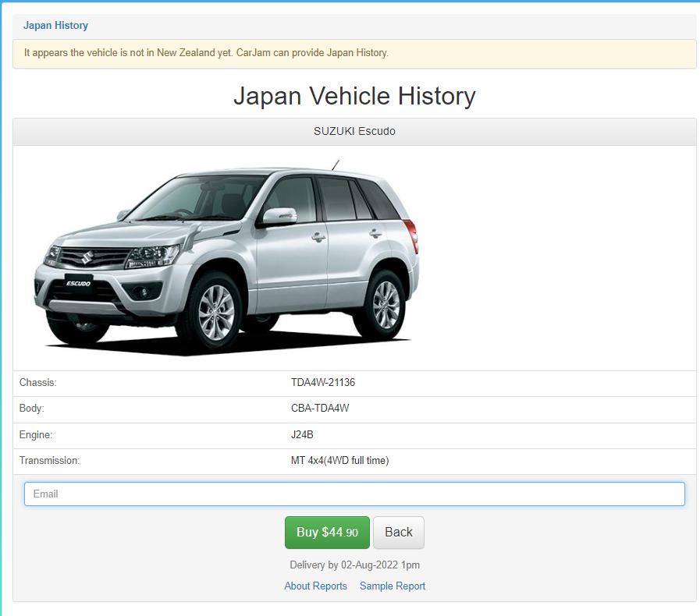Focus the Email input field
700x616 pixels.
[x=354, y=494]
